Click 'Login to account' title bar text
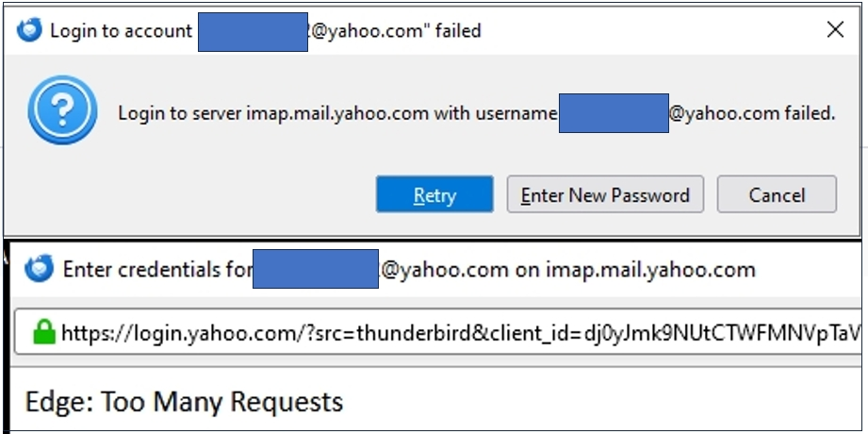Image resolution: width=868 pixels, height=434 pixels. point(121,31)
